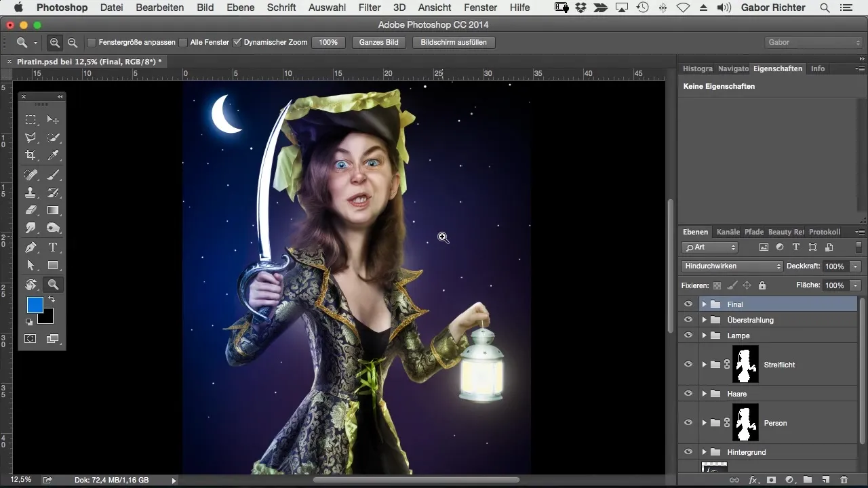Click the 100% zoom button
This screenshot has width=868, height=488.
click(328, 42)
